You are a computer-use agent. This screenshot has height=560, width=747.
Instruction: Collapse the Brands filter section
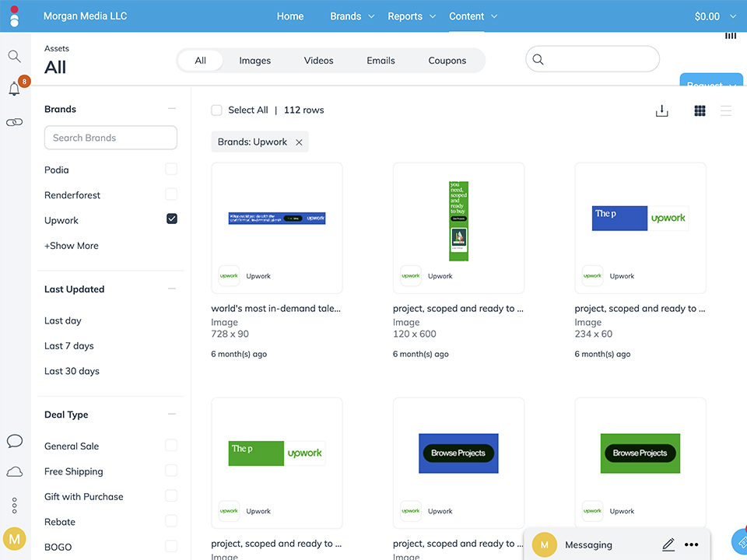[172, 109]
